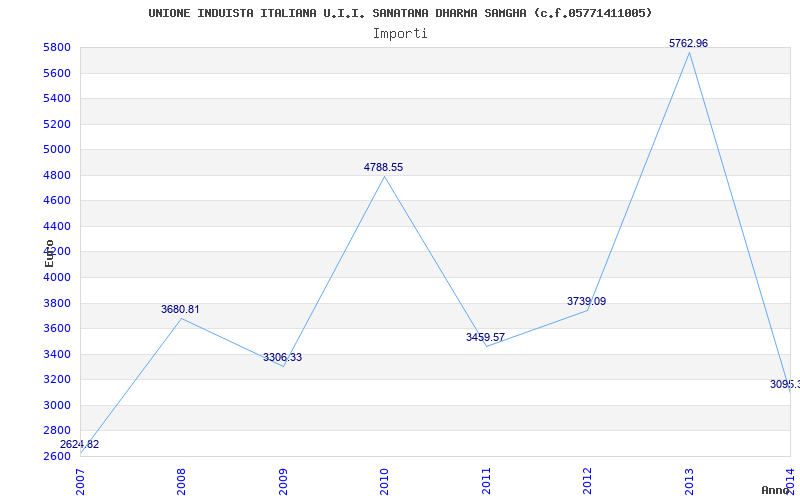Select the 5000 y-axis tick
The image size is (800, 500).
(57, 149)
